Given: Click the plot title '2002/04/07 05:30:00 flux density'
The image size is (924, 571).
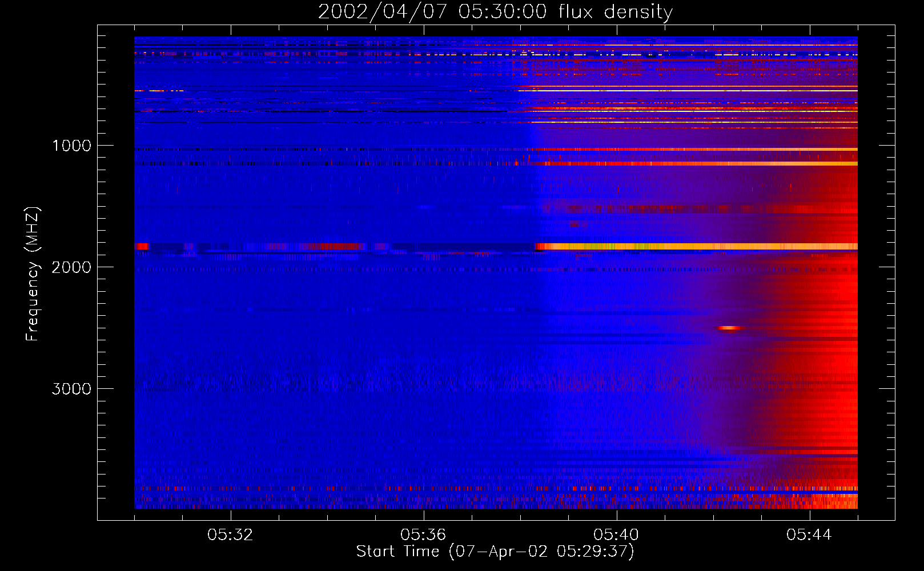Looking at the screenshot, I should (x=495, y=12).
